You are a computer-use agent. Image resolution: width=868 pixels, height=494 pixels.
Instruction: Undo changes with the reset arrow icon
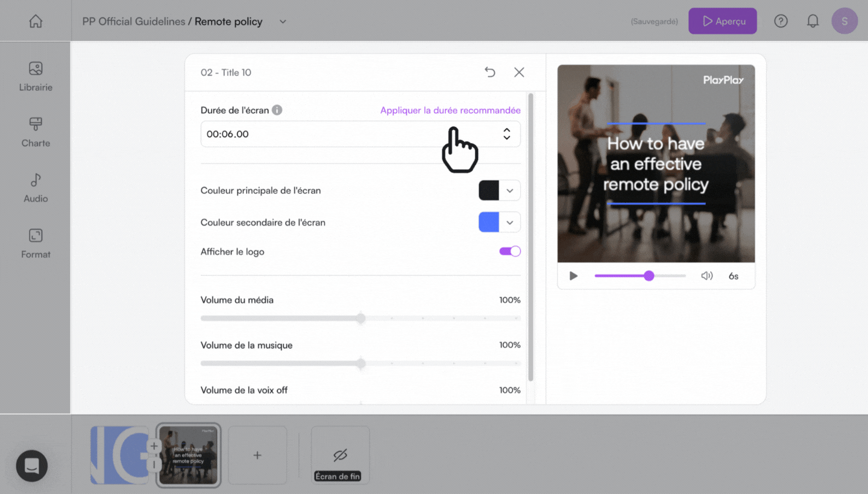coord(490,72)
